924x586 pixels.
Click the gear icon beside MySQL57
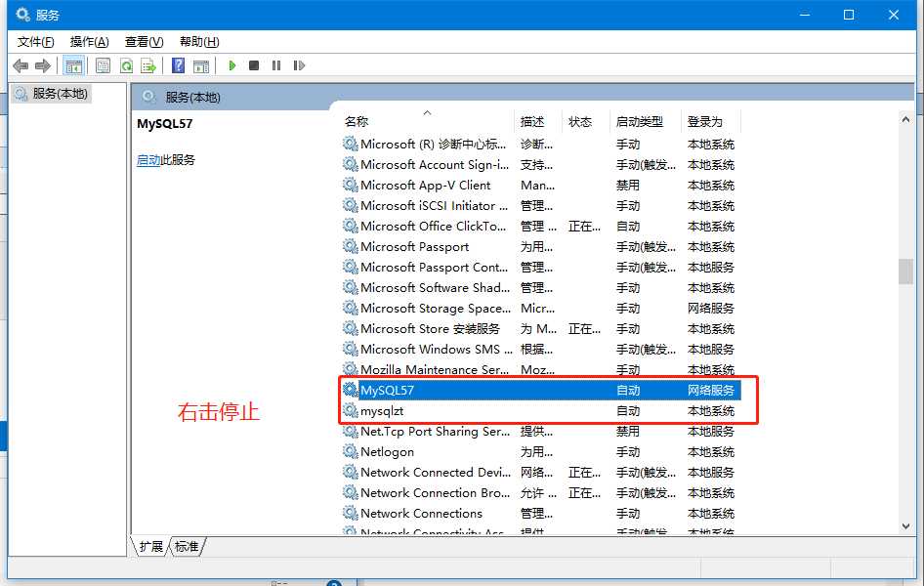pos(350,390)
